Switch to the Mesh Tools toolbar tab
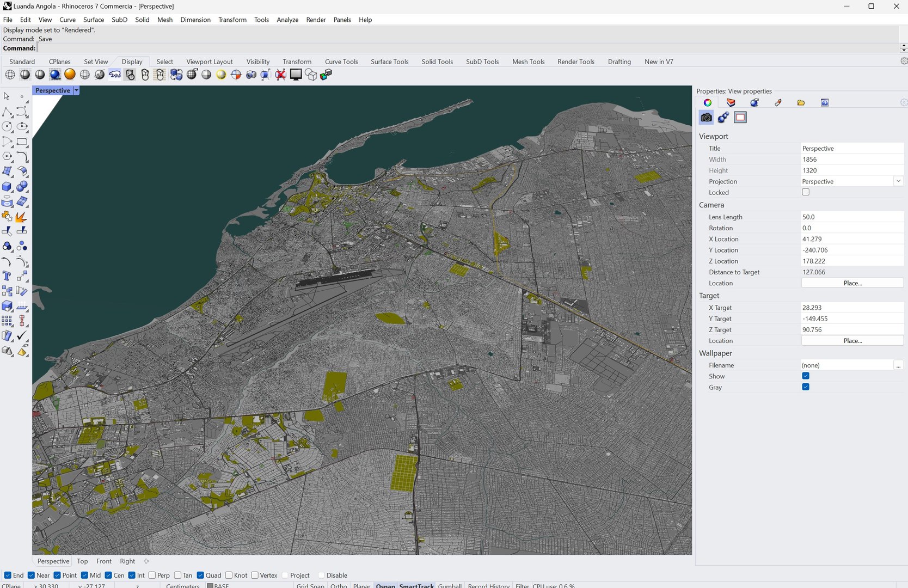This screenshot has width=908, height=588. coord(528,62)
